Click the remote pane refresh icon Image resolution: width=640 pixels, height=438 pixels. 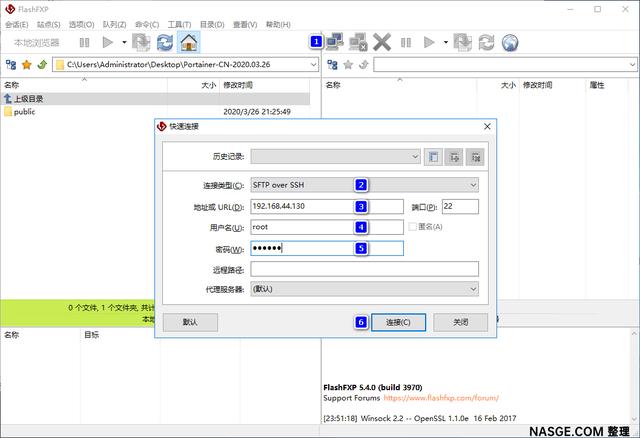coord(487,42)
